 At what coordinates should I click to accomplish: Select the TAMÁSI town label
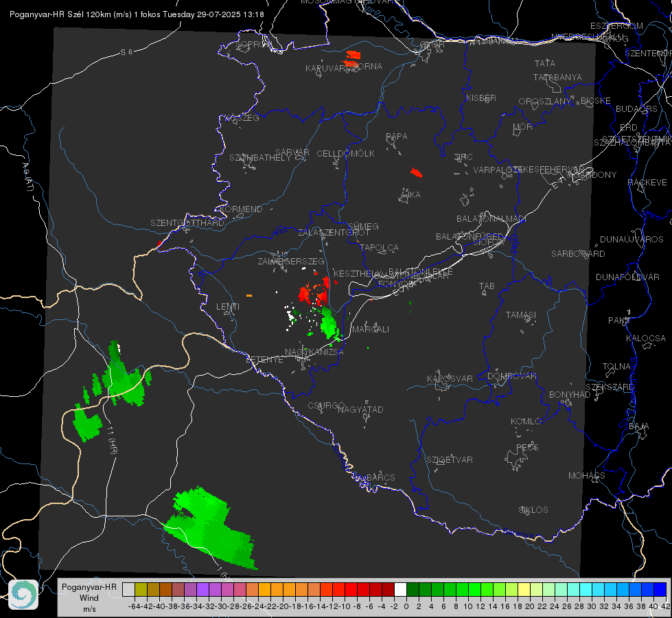coord(521,315)
